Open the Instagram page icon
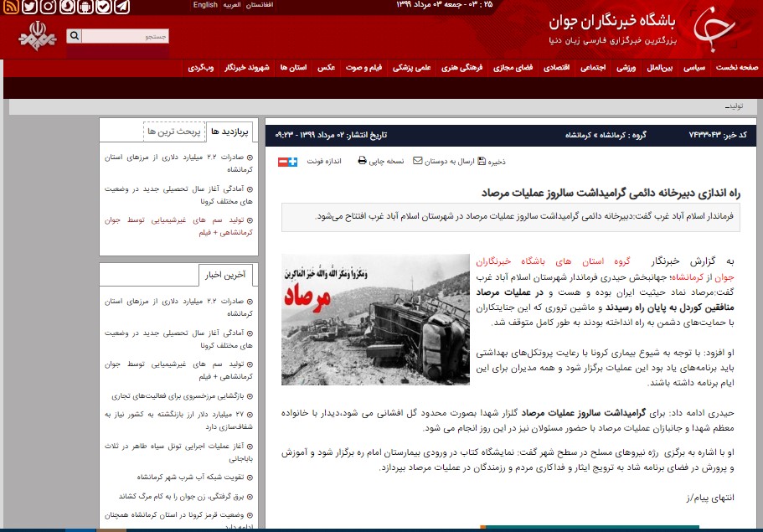Viewport: 763px width, 532px height. 48,7
